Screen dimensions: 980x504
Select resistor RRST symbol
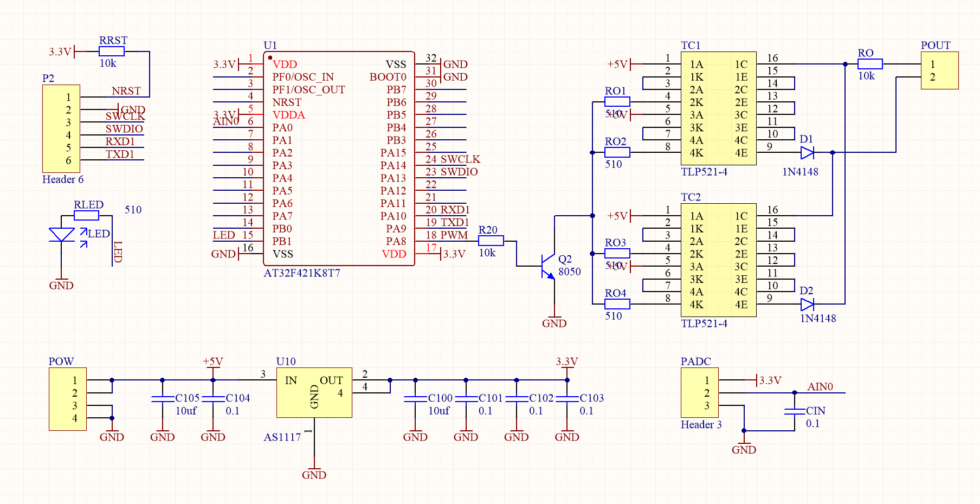point(112,51)
